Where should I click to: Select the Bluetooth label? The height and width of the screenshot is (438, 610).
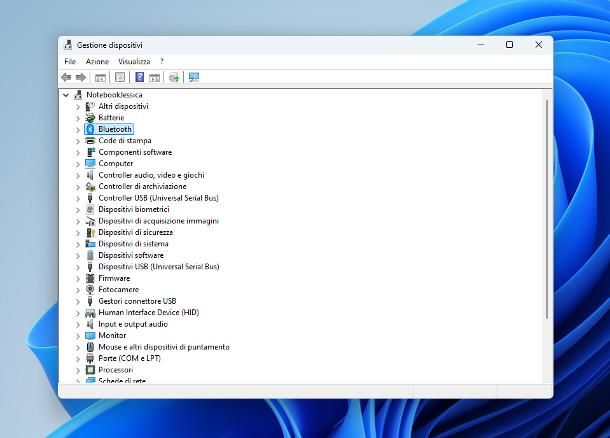[x=115, y=129]
